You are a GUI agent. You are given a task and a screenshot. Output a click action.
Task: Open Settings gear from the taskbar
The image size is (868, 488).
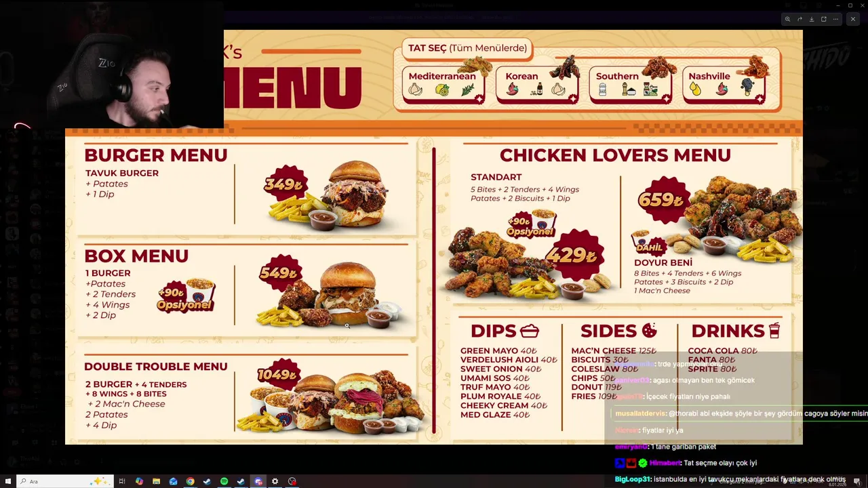click(x=275, y=481)
